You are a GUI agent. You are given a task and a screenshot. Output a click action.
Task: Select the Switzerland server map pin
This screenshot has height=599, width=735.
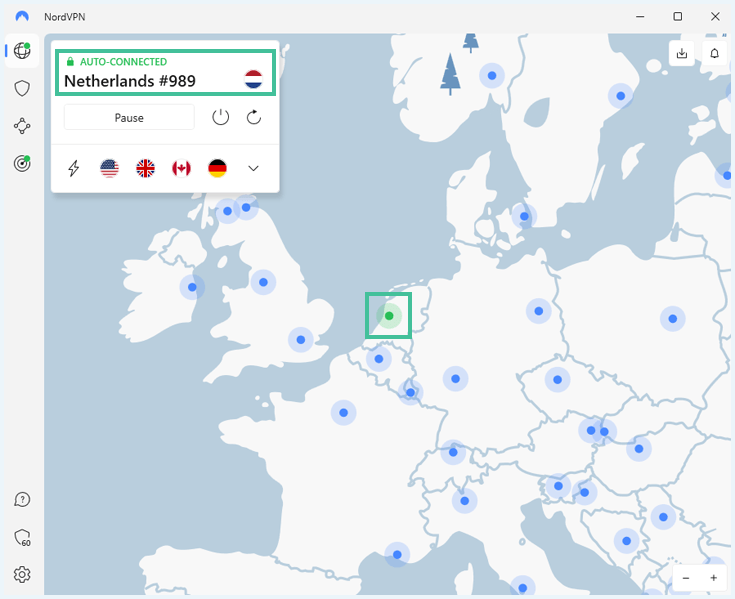[453, 452]
